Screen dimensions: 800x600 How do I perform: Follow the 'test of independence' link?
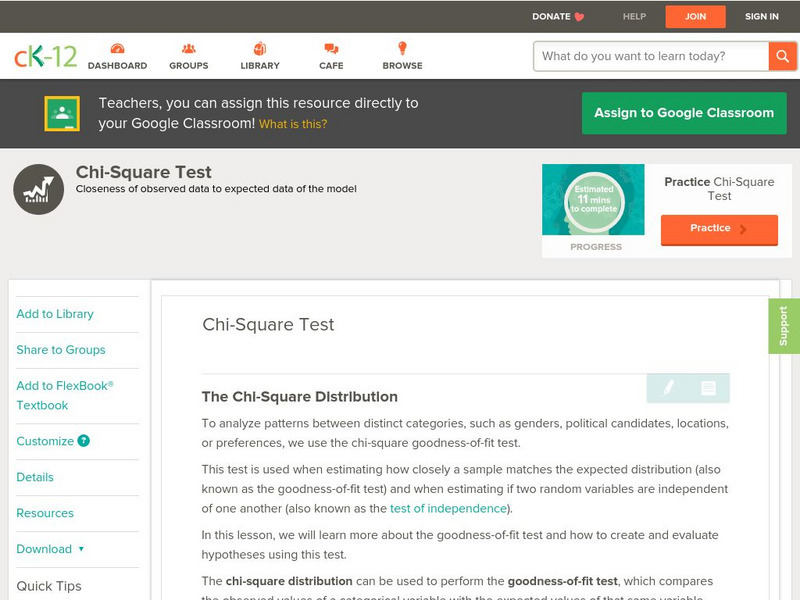(x=448, y=508)
